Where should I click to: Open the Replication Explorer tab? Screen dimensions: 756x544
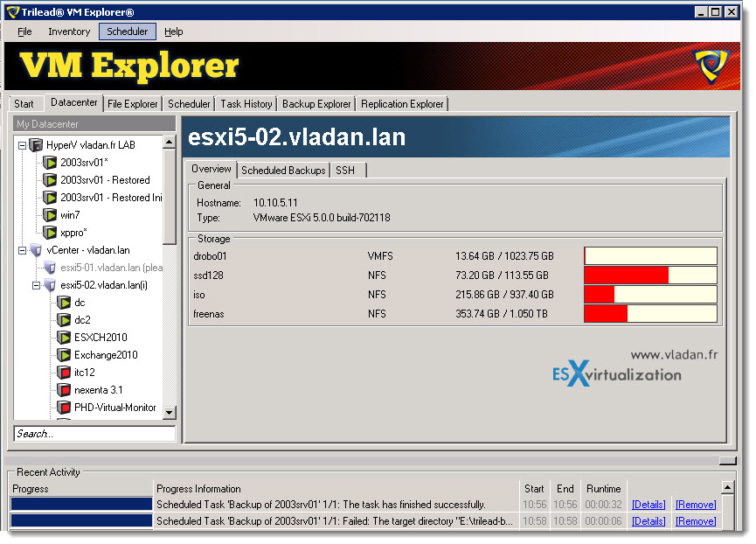(402, 104)
